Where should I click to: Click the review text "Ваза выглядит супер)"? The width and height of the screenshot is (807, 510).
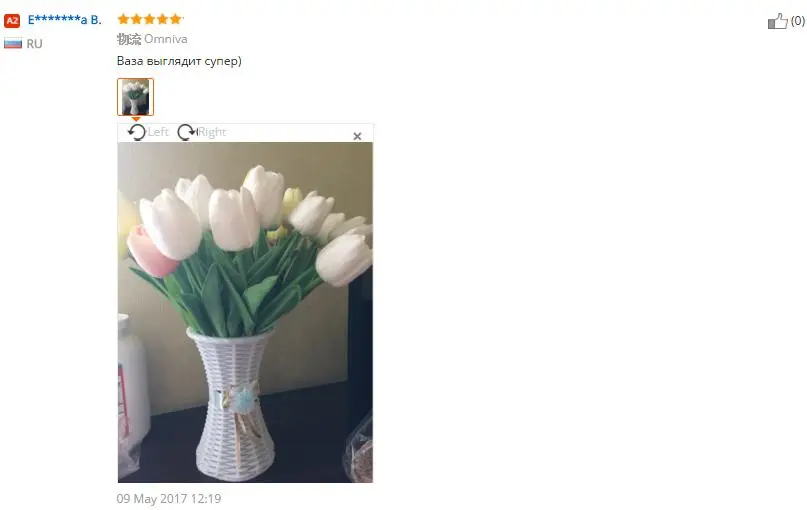point(179,61)
